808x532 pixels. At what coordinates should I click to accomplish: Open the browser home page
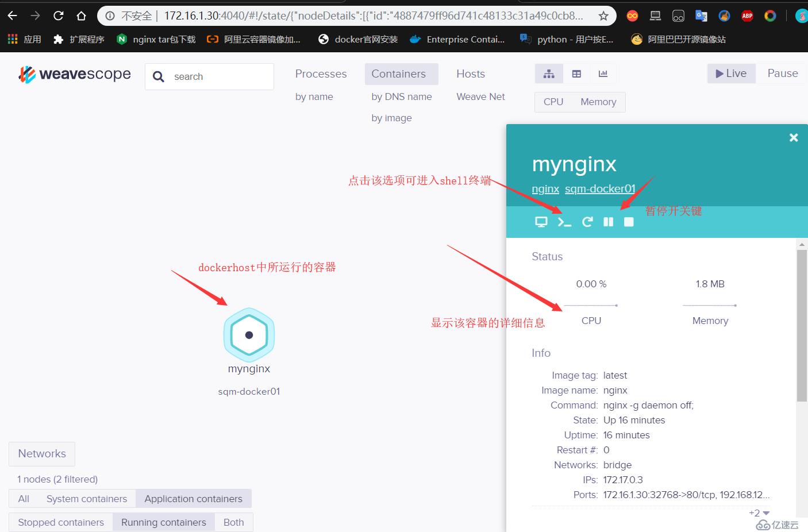click(x=81, y=16)
